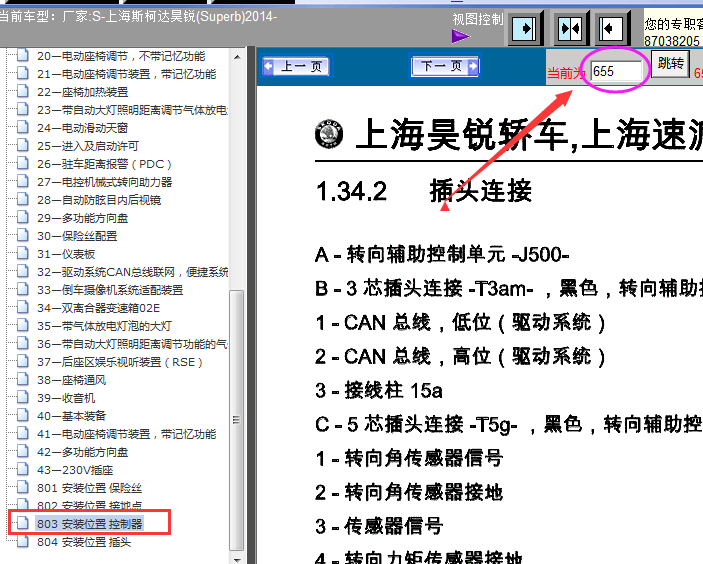
Task: Select 34—双离合器变速箱02E
Action: (99, 308)
